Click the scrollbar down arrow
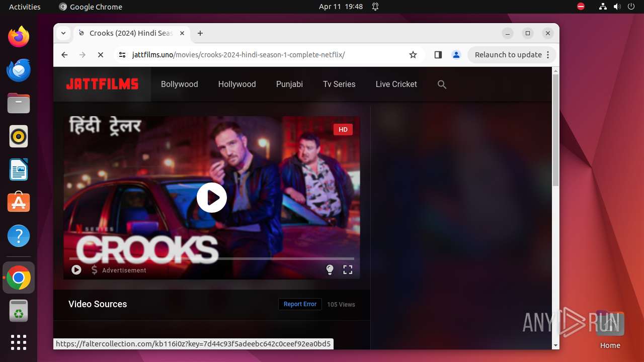 (x=555, y=345)
